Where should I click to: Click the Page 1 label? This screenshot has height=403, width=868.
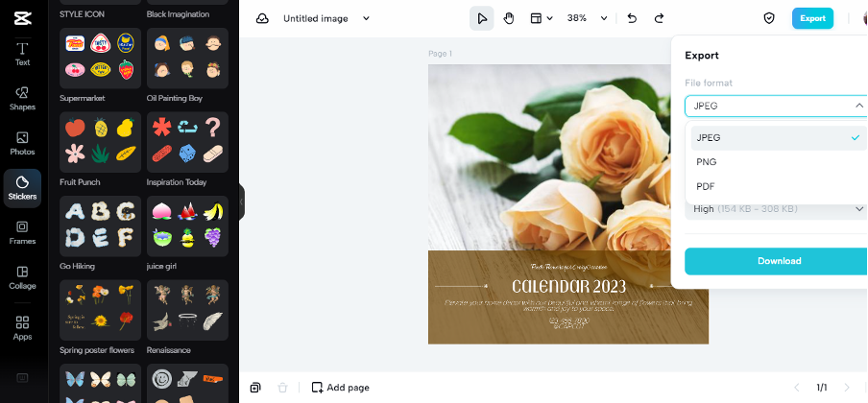440,54
